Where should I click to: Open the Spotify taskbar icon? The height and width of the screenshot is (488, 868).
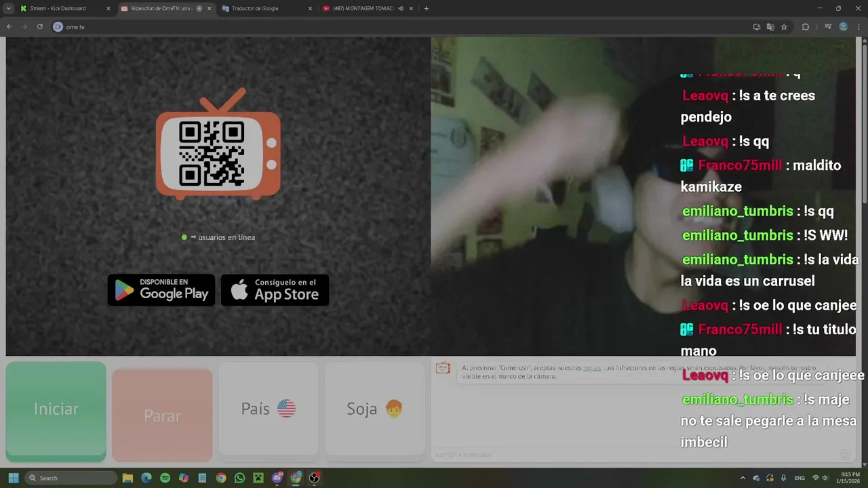(x=165, y=478)
